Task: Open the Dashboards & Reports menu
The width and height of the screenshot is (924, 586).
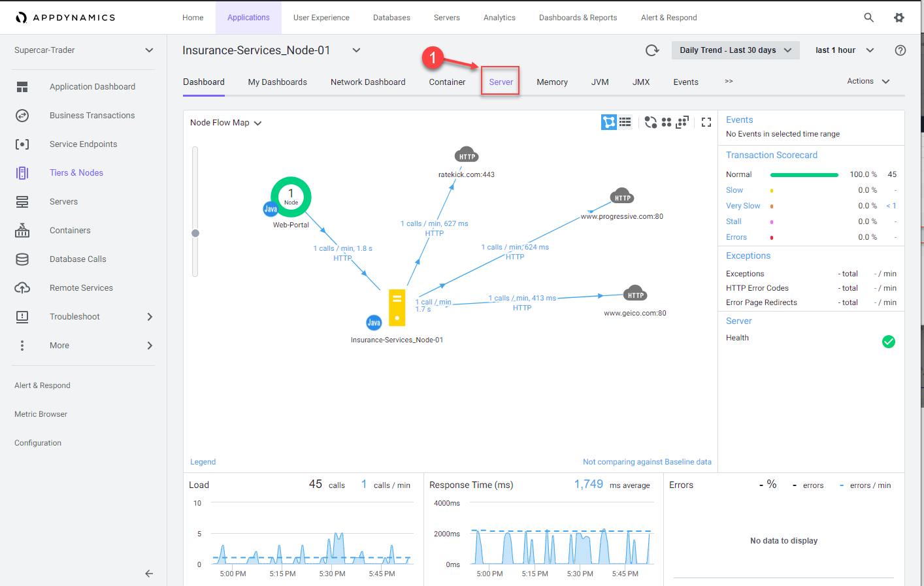Action: [578, 18]
